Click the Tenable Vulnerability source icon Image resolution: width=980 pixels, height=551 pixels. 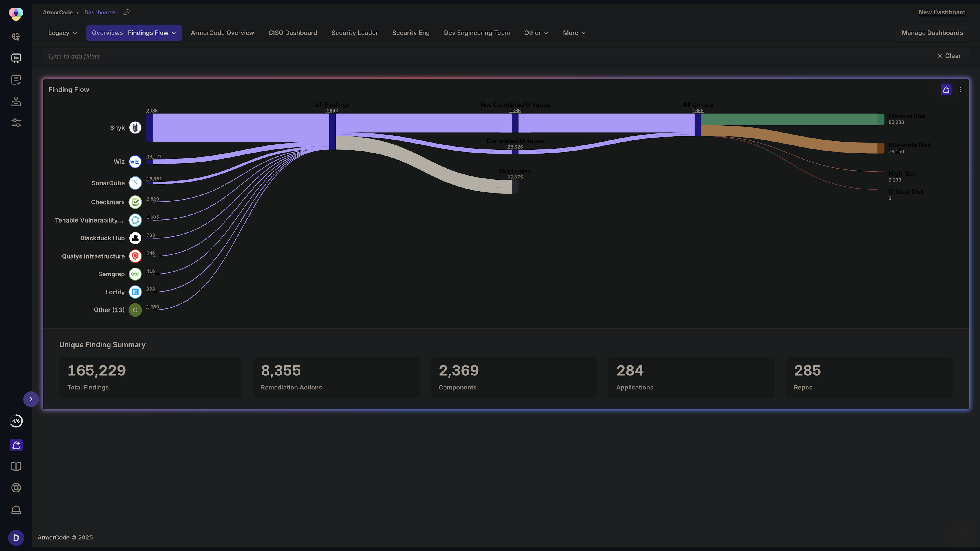point(135,220)
